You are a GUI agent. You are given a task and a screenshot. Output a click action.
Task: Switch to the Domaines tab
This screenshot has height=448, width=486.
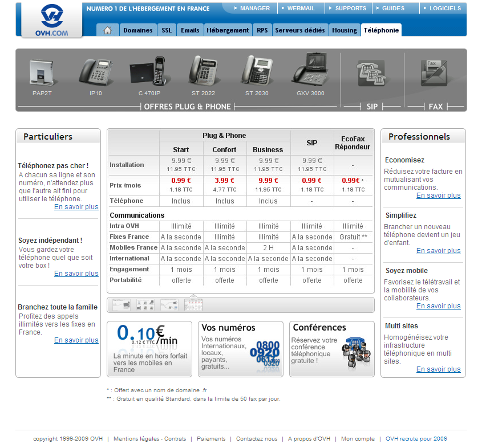pos(137,30)
